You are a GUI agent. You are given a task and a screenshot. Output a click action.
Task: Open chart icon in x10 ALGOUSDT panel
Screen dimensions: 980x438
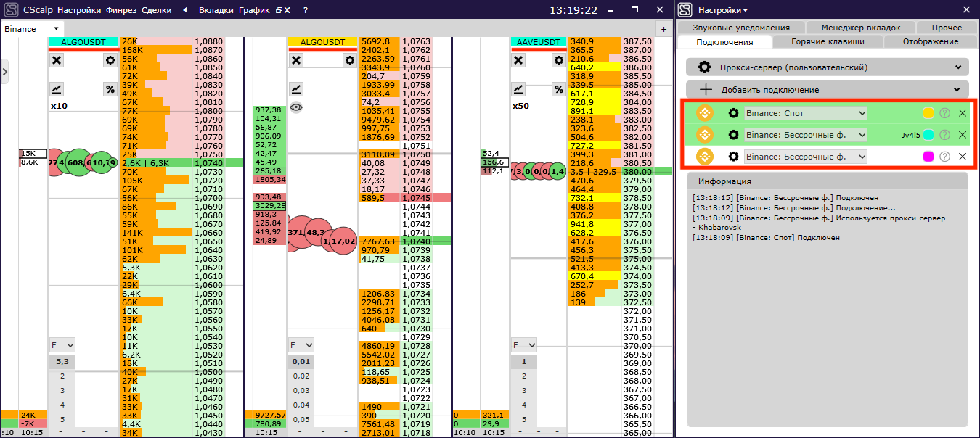57,89
